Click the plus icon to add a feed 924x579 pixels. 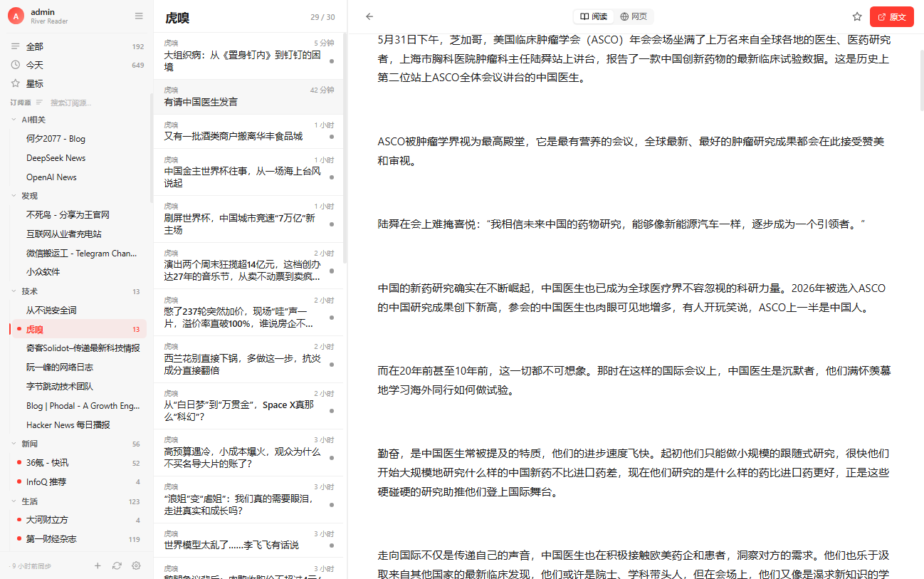point(98,565)
